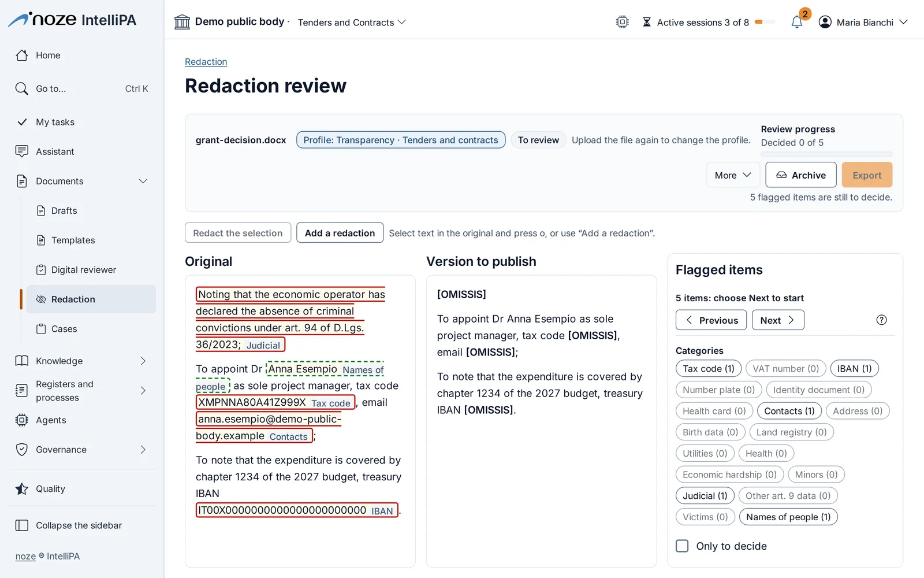Click the Templates document icon
This screenshot has height=578, width=924.
pos(41,240)
